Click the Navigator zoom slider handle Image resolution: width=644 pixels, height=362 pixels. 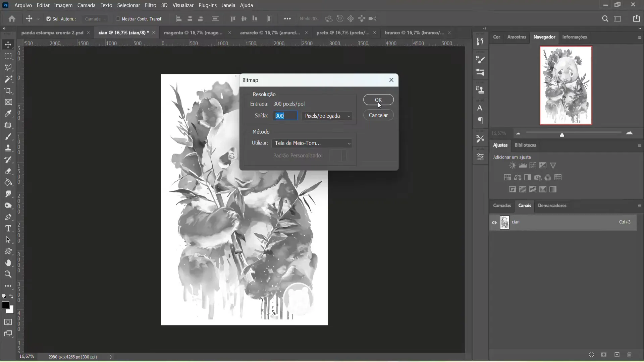pos(562,135)
